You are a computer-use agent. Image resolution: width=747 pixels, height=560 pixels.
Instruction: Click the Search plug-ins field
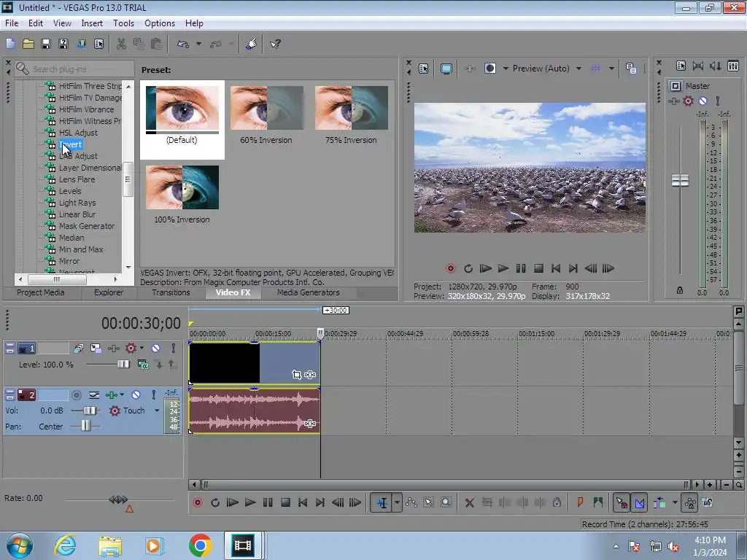coord(74,69)
